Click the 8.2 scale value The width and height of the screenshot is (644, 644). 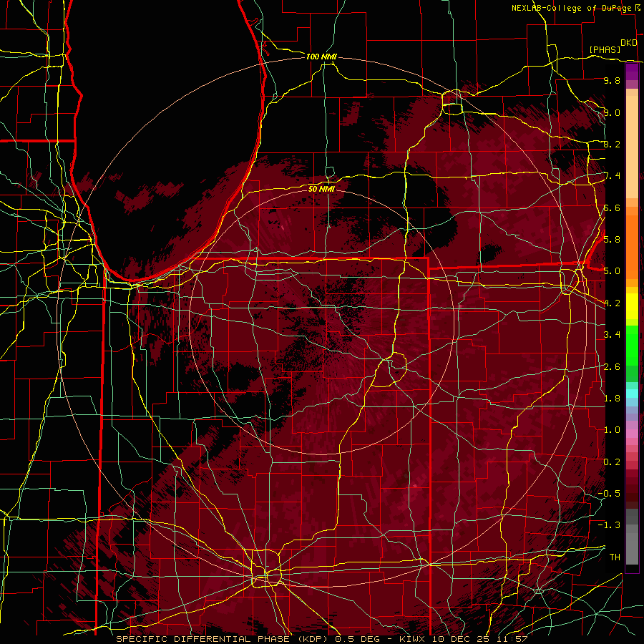point(612,144)
